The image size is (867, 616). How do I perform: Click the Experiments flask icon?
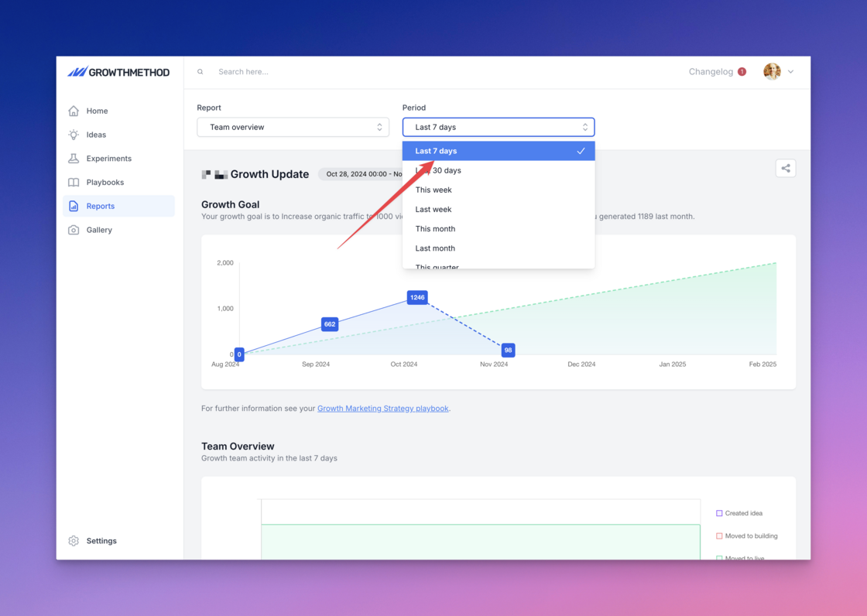point(74,158)
